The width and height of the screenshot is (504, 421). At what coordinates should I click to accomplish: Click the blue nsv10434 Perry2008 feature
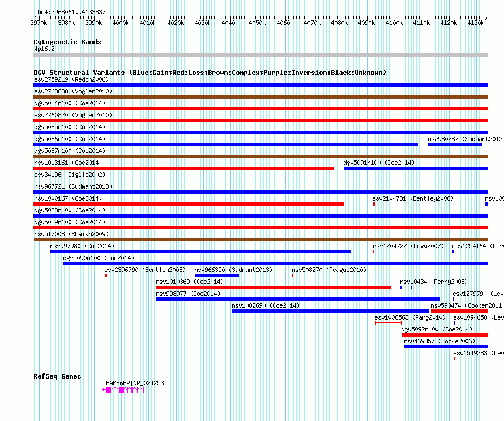[406, 287]
